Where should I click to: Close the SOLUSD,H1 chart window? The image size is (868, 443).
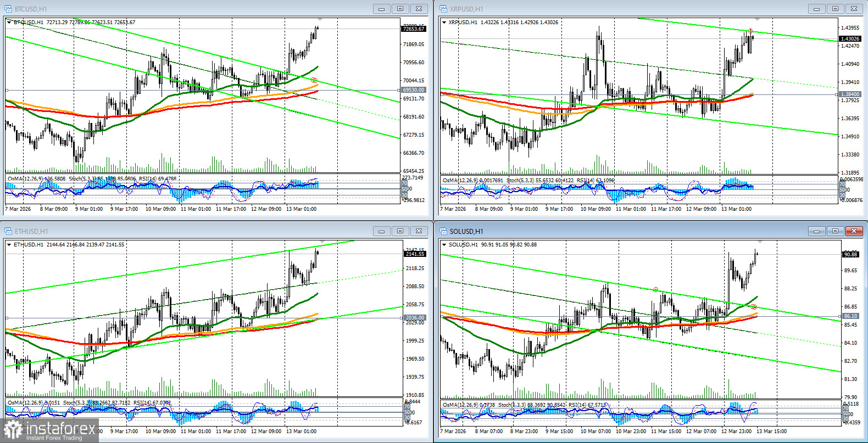[x=854, y=231]
